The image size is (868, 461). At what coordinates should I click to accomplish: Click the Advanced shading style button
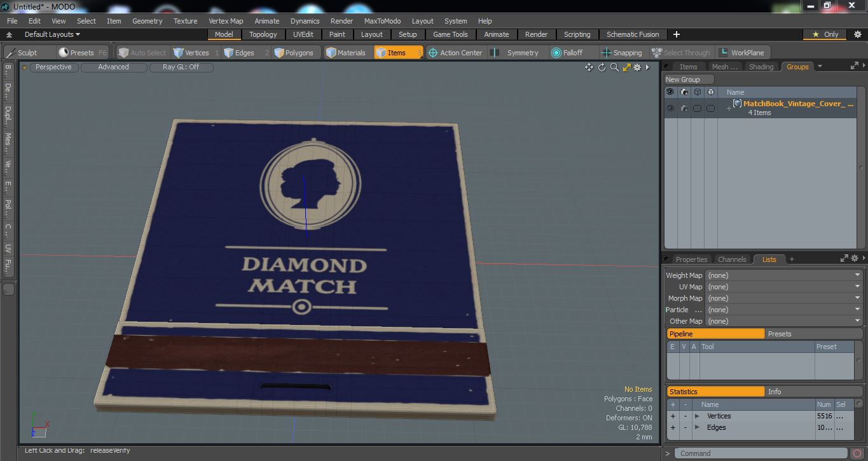(113, 67)
